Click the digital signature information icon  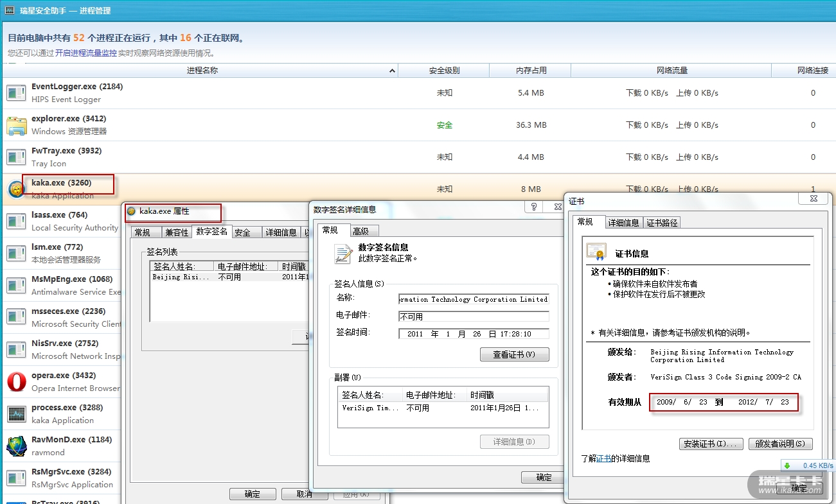[344, 254]
